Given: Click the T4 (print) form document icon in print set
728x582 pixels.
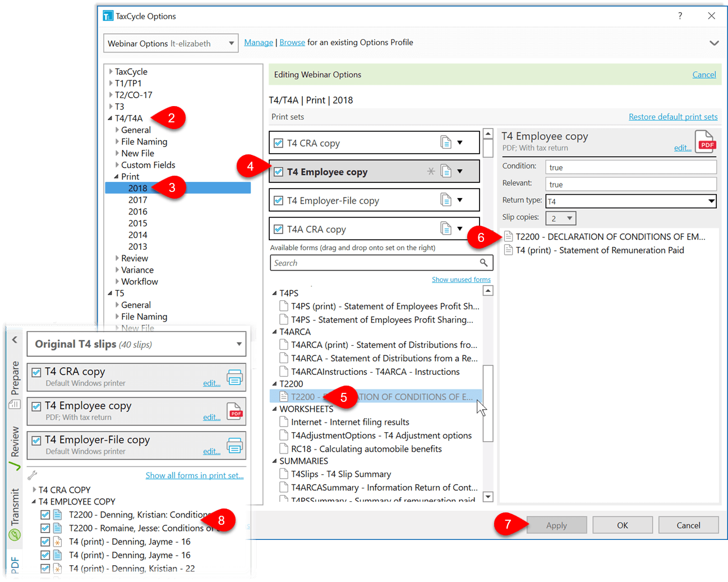Looking at the screenshot, I should pos(508,250).
